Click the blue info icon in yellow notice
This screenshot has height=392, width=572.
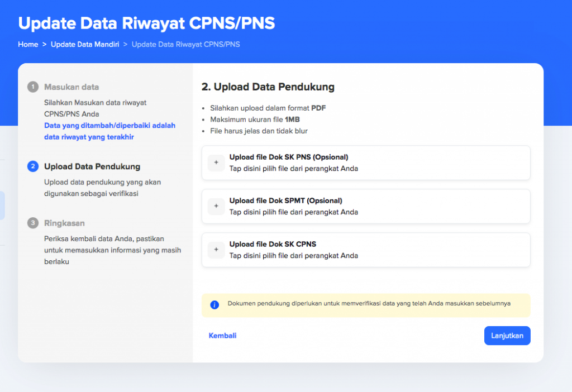[214, 304]
